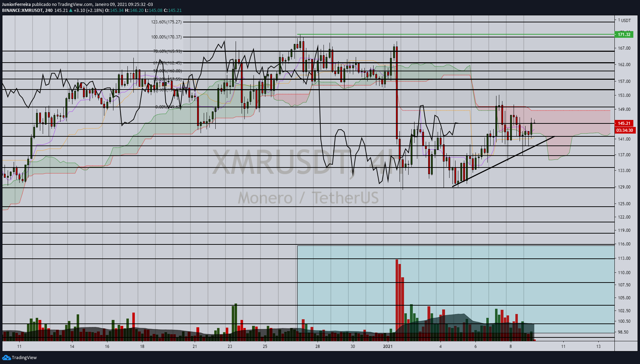Click date label 13 on time axis
The image size is (640, 364).
point(598,347)
